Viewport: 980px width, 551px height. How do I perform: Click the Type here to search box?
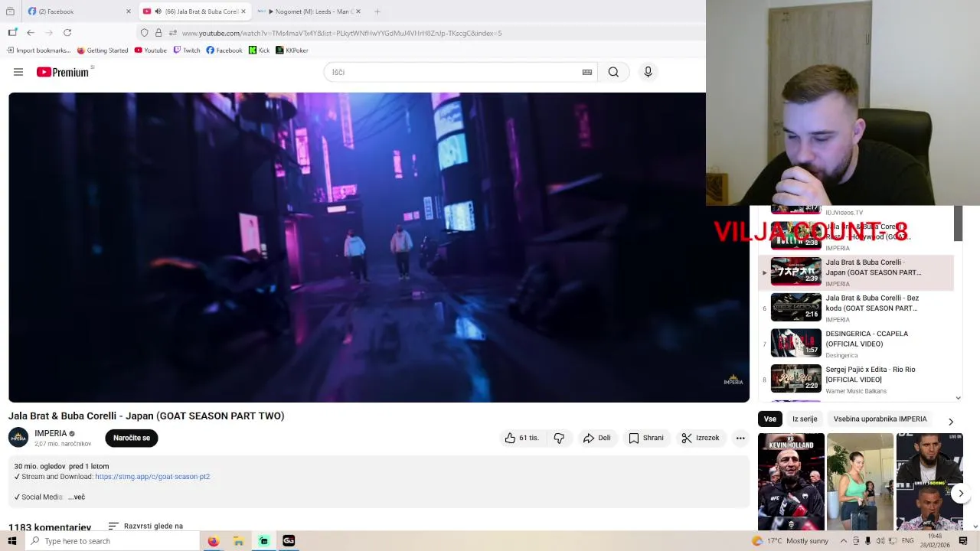coord(113,541)
